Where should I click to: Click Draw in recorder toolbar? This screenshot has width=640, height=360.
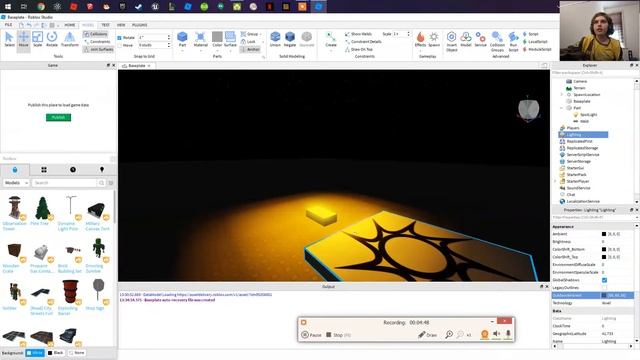point(427,335)
